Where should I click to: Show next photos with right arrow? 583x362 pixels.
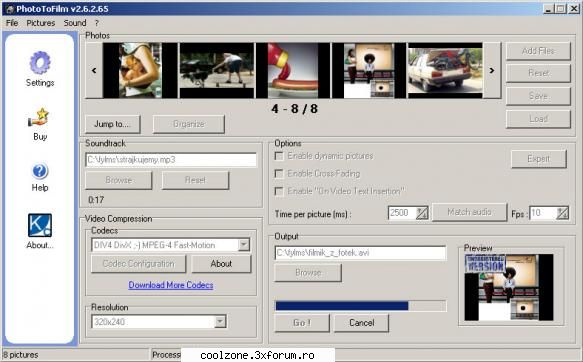(x=492, y=70)
